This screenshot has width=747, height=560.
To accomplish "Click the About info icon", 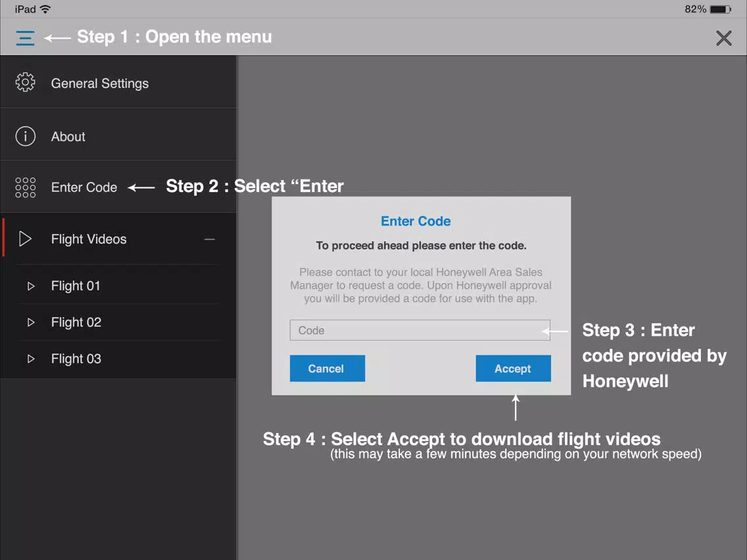I will point(25,136).
